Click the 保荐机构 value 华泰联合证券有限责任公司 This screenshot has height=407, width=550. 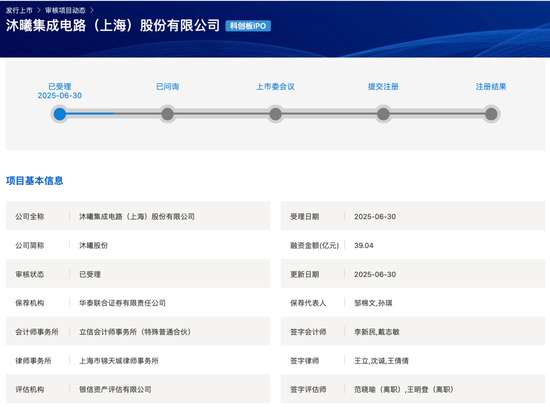point(122,303)
